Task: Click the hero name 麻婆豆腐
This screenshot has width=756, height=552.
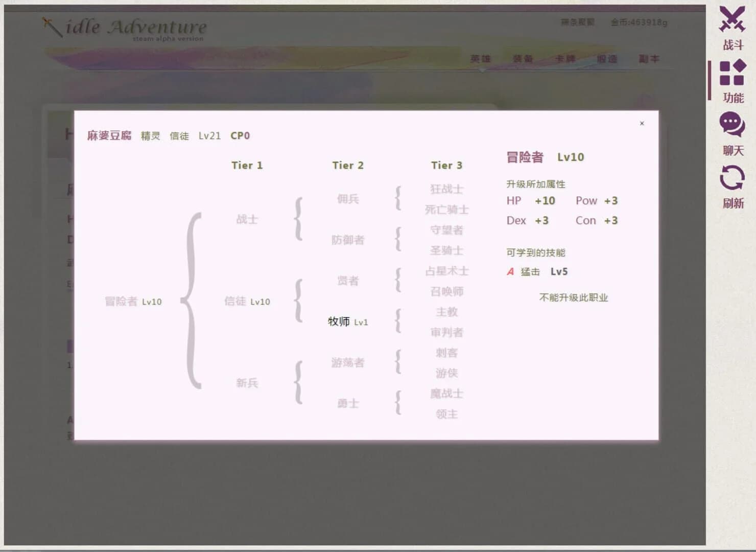Action: coord(109,135)
